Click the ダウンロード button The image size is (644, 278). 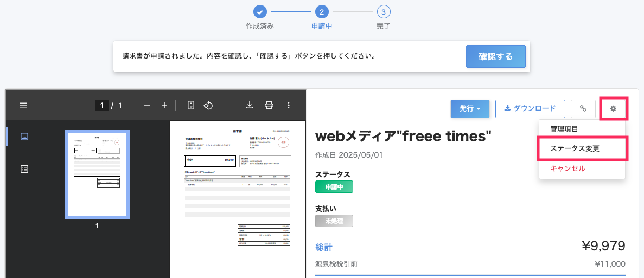click(x=530, y=109)
